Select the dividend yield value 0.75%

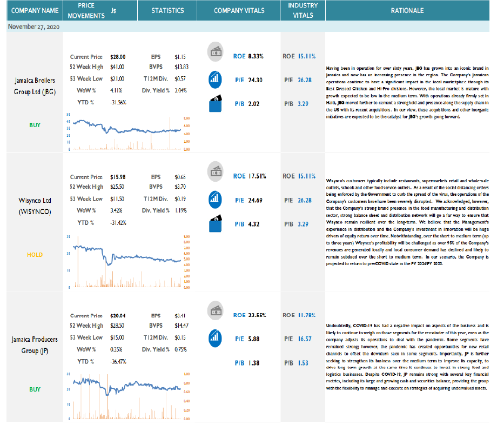(x=180, y=350)
